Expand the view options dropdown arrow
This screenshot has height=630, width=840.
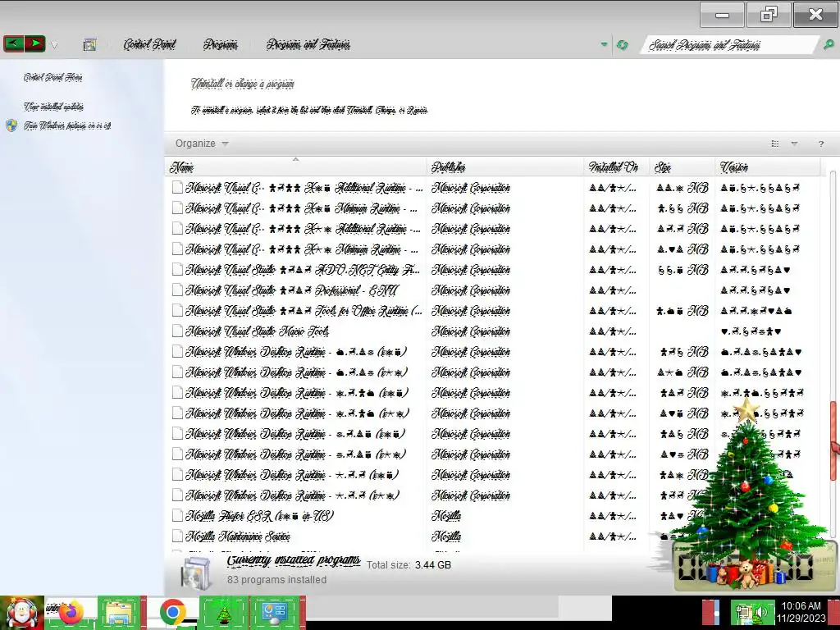[794, 143]
